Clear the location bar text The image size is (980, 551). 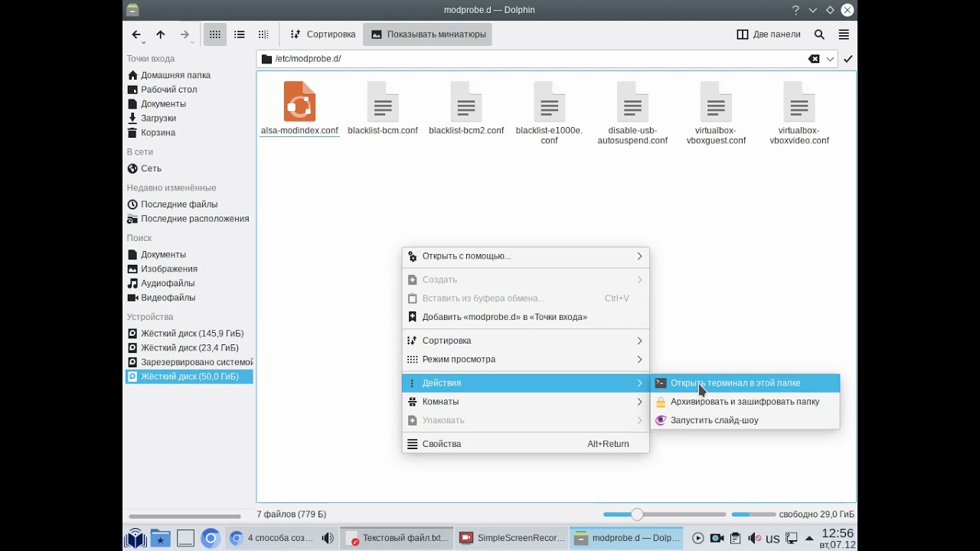pyautogui.click(x=814, y=59)
